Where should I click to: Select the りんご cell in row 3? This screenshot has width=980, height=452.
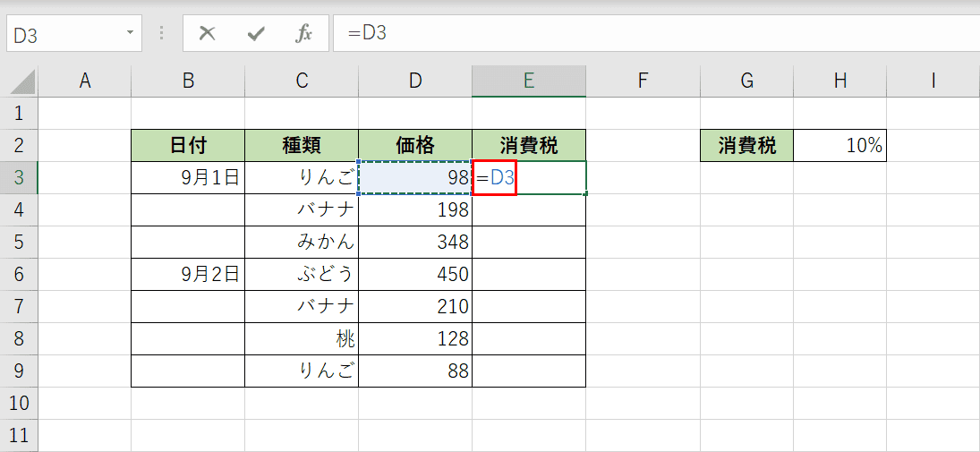click(302, 178)
